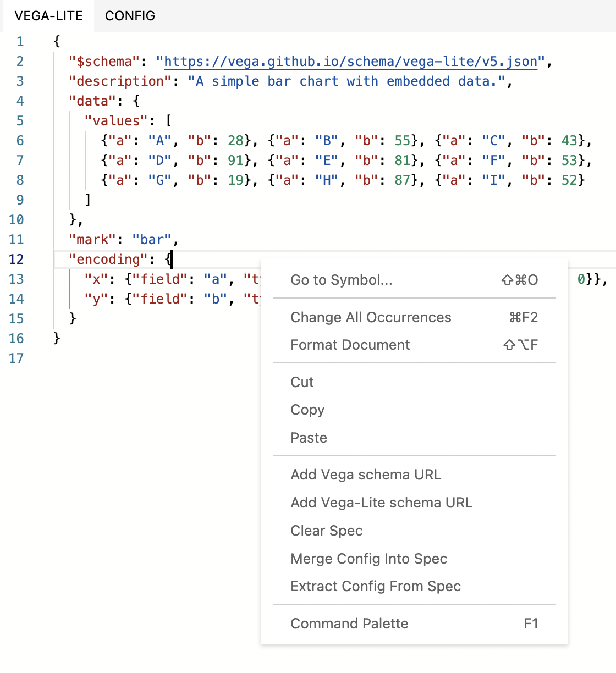616x673 pixels.
Task: Select Add Vega schema URL
Action: [x=366, y=475]
